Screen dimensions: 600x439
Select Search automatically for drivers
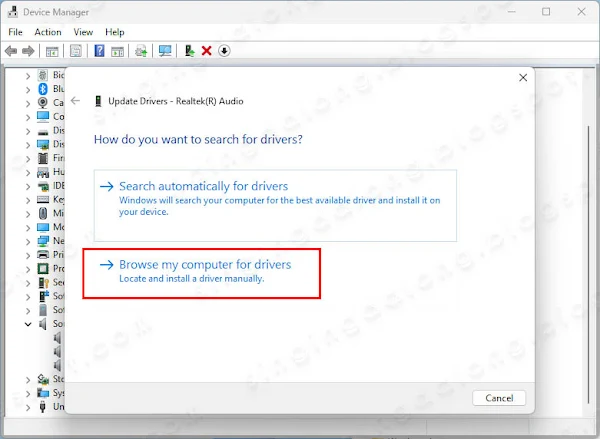point(275,206)
